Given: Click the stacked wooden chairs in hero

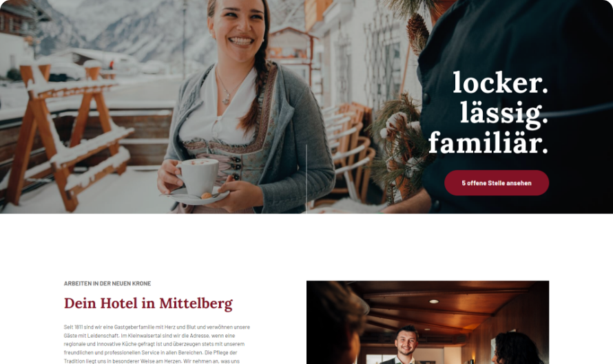Looking at the screenshot, I should tap(348, 152).
